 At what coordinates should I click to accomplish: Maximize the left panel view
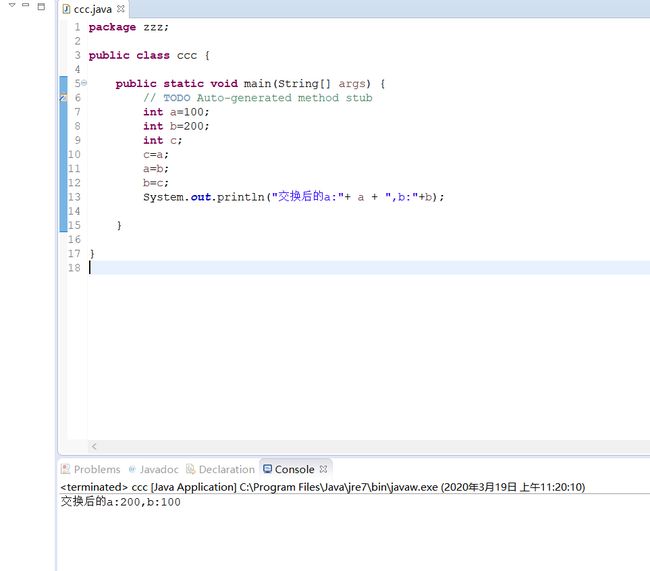click(41, 6)
